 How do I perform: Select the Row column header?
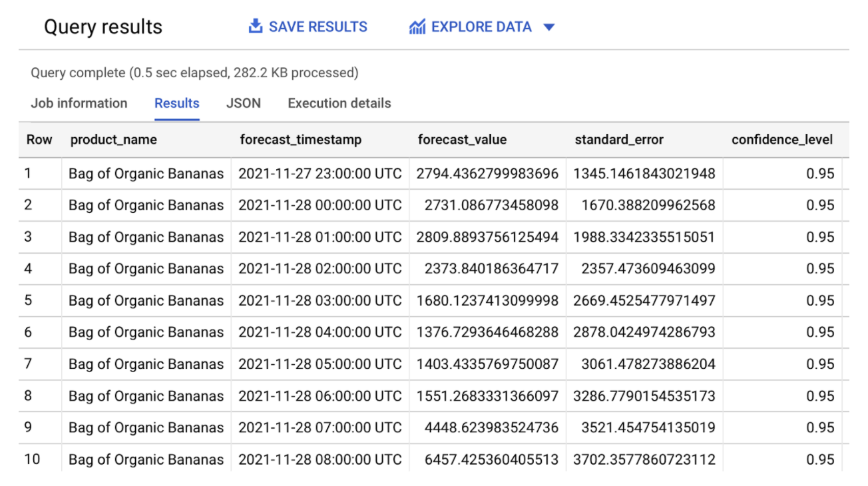[39, 140]
